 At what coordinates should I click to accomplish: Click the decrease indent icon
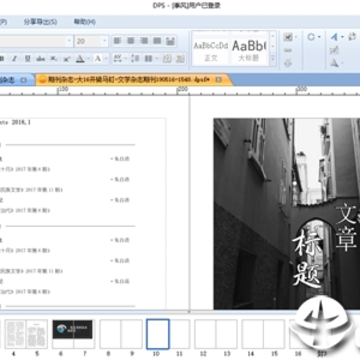[167, 59]
